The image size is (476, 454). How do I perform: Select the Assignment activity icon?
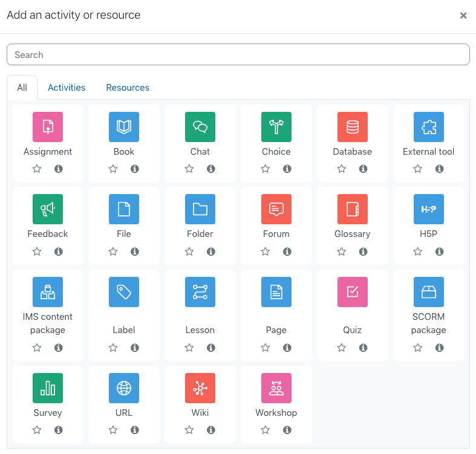[x=48, y=127]
